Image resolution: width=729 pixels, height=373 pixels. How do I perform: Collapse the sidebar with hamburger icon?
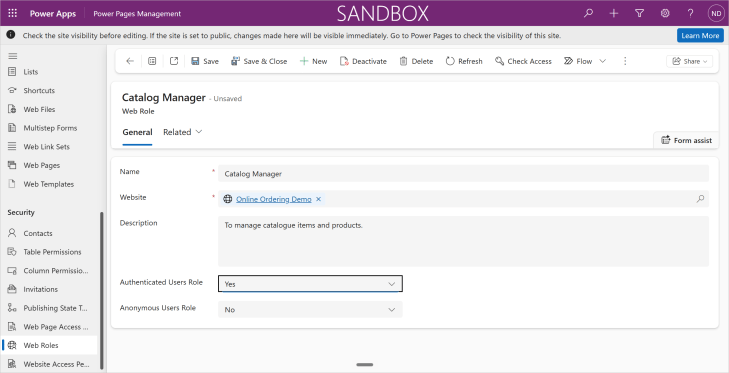[x=13, y=56]
